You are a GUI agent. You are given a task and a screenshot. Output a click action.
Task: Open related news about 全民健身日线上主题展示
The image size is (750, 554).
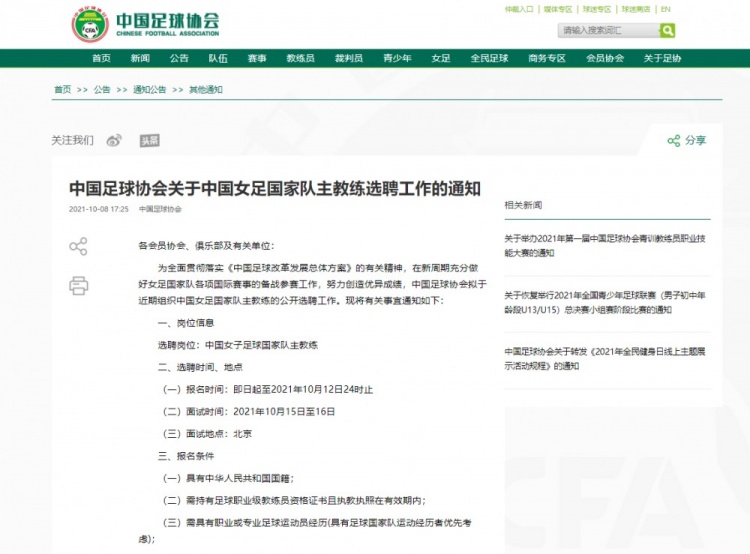coord(605,359)
